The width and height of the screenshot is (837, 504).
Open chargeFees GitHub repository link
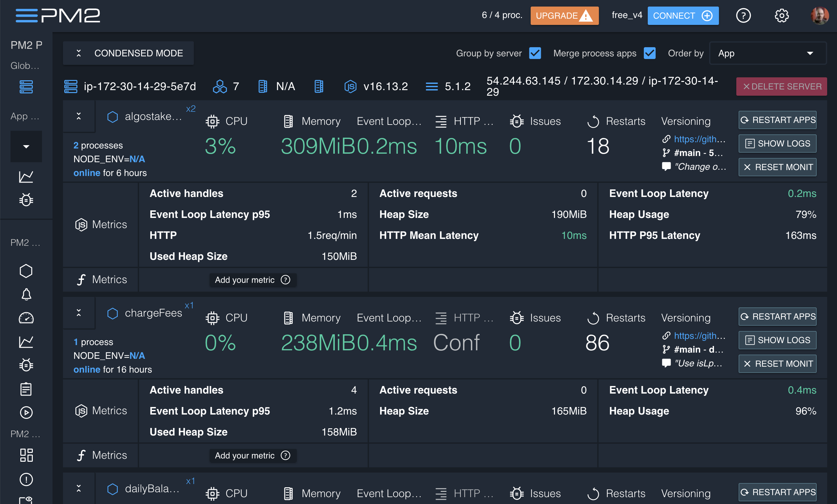click(700, 336)
